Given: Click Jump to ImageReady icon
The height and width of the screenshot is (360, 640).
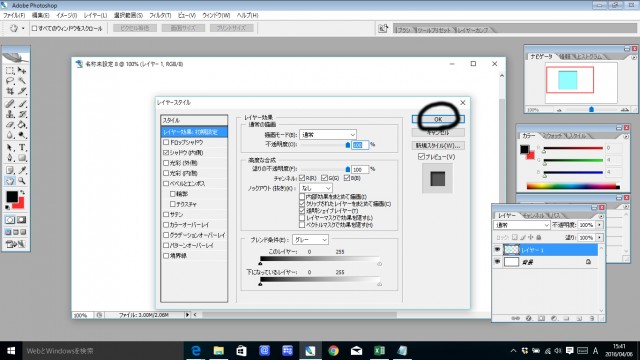Looking at the screenshot, I should [16, 244].
